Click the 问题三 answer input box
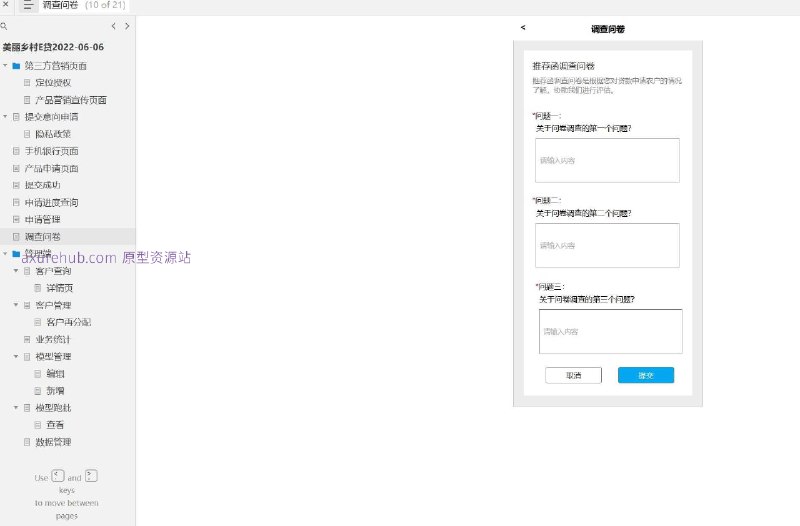This screenshot has height=526, width=800. click(x=611, y=332)
